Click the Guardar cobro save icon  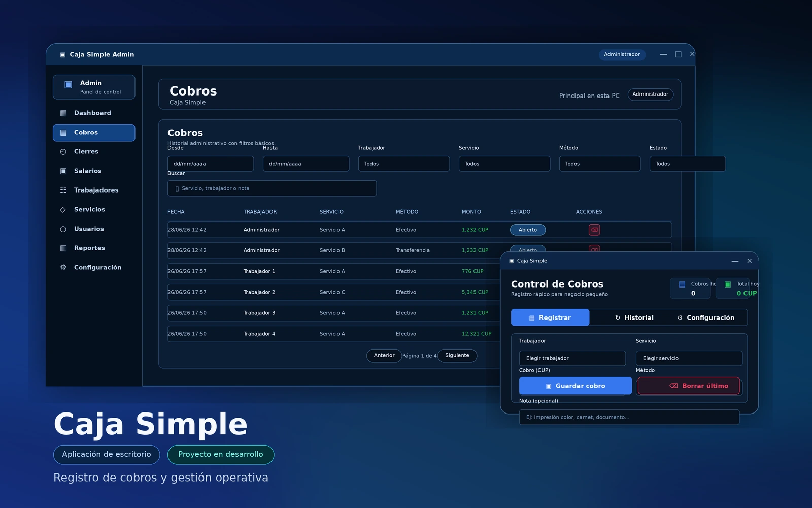[x=549, y=386]
